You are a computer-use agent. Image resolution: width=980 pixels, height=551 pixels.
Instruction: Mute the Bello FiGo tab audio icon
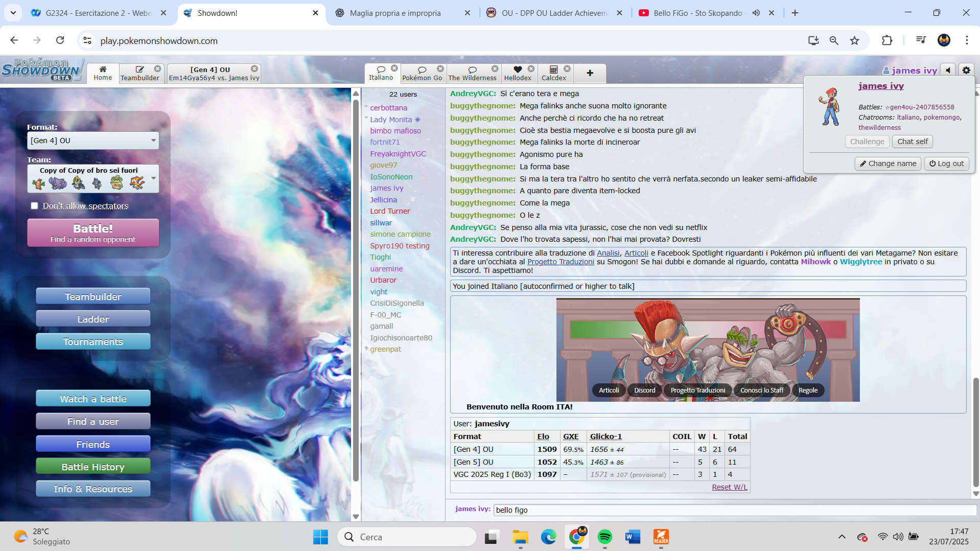756,13
